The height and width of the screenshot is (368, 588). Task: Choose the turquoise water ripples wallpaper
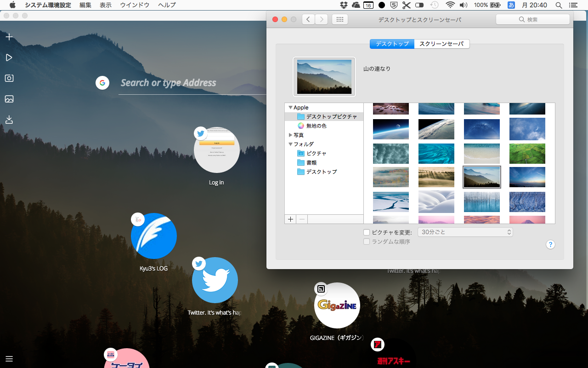pyautogui.click(x=436, y=153)
